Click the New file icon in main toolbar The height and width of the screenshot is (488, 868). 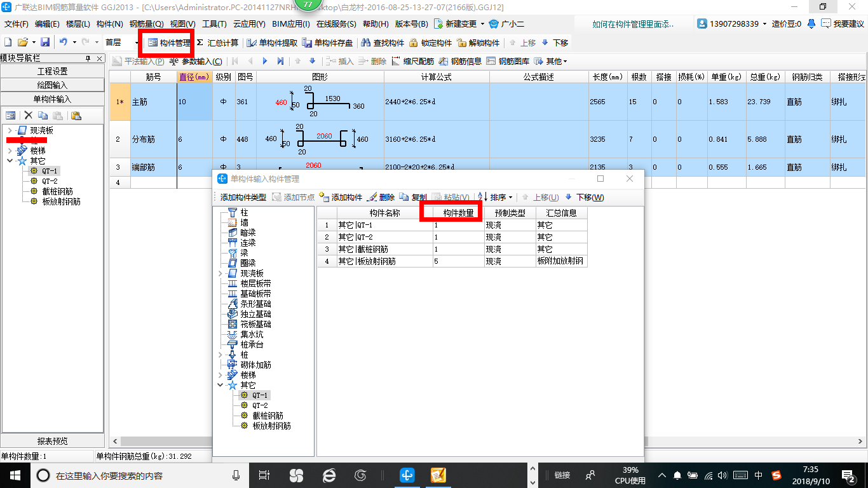point(8,43)
